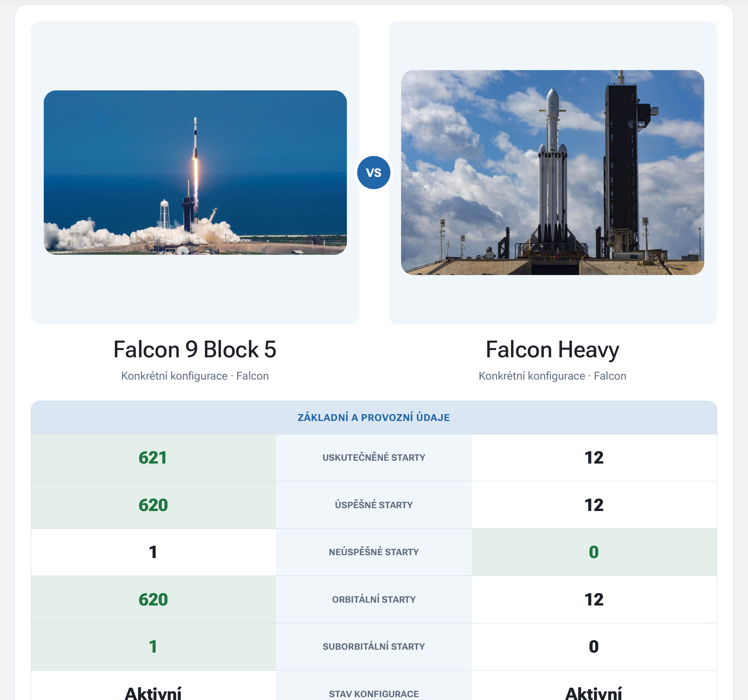The height and width of the screenshot is (700, 748).
Task: Click Falcon 9's 620 successful launches value
Action: [153, 505]
